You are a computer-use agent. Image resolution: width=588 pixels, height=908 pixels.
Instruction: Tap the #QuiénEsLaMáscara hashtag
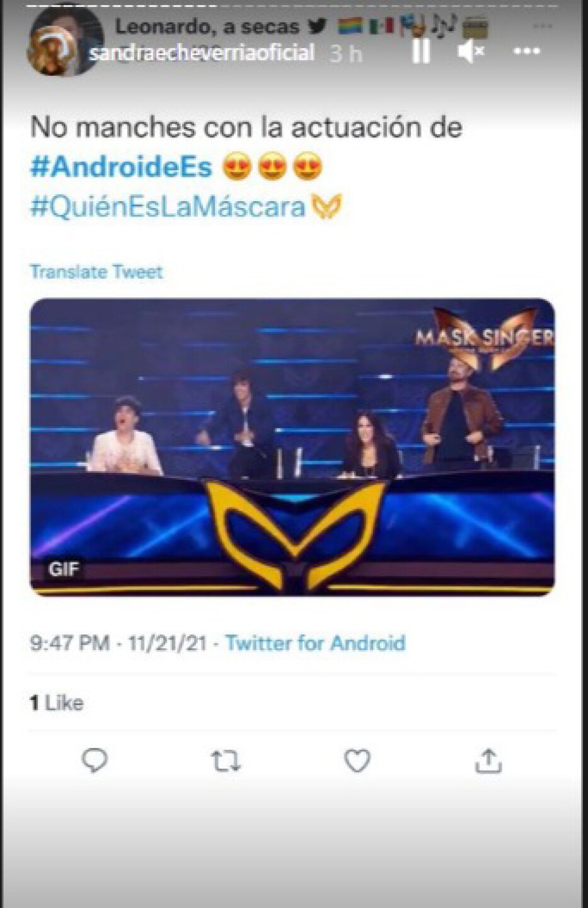[x=168, y=207]
